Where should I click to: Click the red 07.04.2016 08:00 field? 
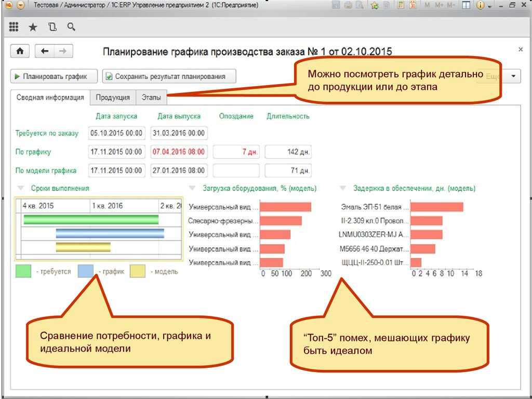coord(179,152)
